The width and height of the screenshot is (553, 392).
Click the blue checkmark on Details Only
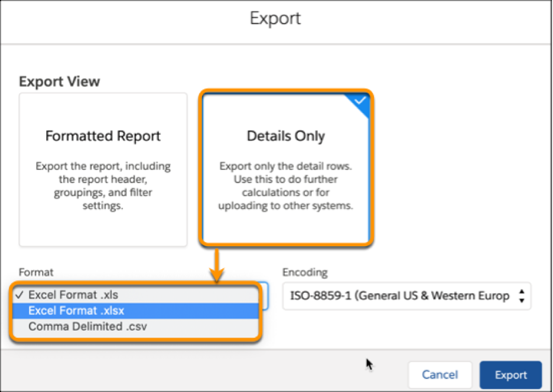tap(359, 102)
